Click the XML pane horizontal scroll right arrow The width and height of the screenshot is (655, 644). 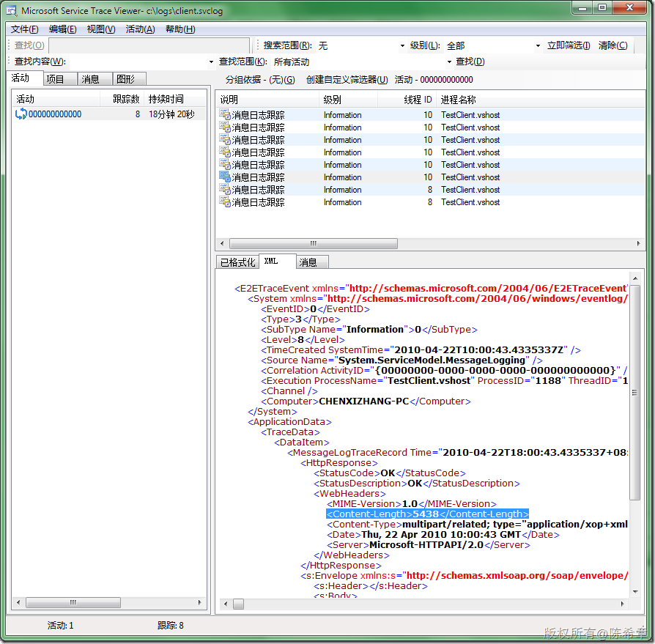(623, 604)
